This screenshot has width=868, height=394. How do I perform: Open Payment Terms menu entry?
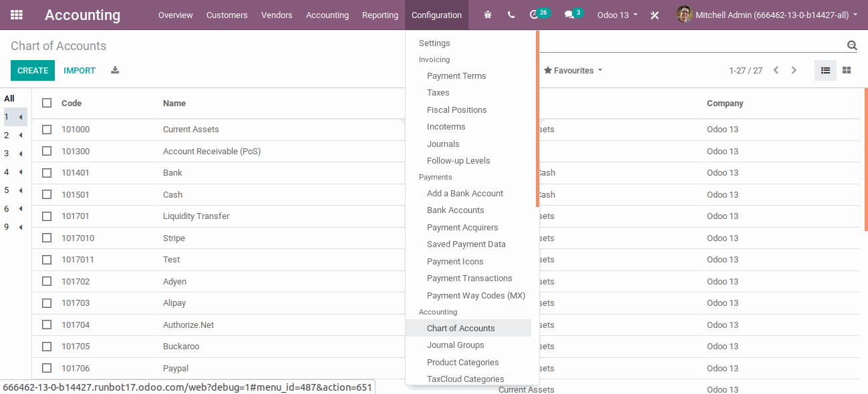[x=456, y=75]
